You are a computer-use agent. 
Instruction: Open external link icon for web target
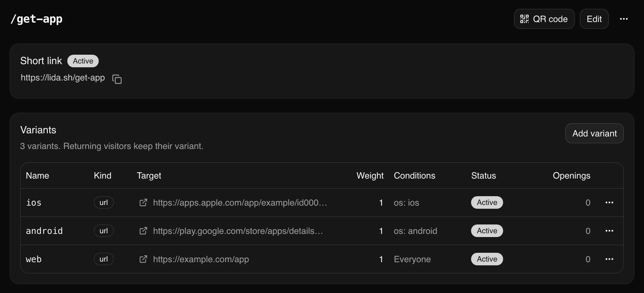tap(143, 259)
